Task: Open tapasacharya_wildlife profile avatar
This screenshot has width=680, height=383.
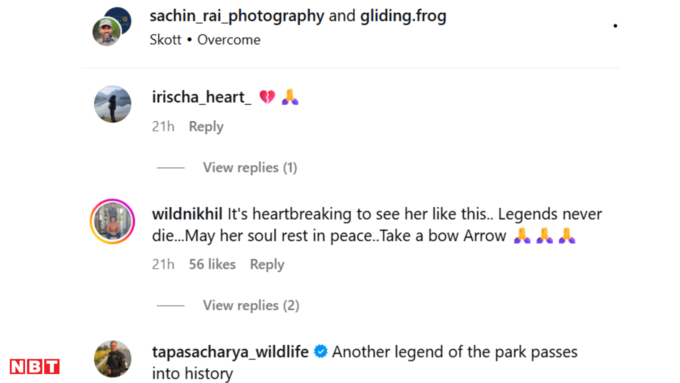Action: (x=113, y=359)
